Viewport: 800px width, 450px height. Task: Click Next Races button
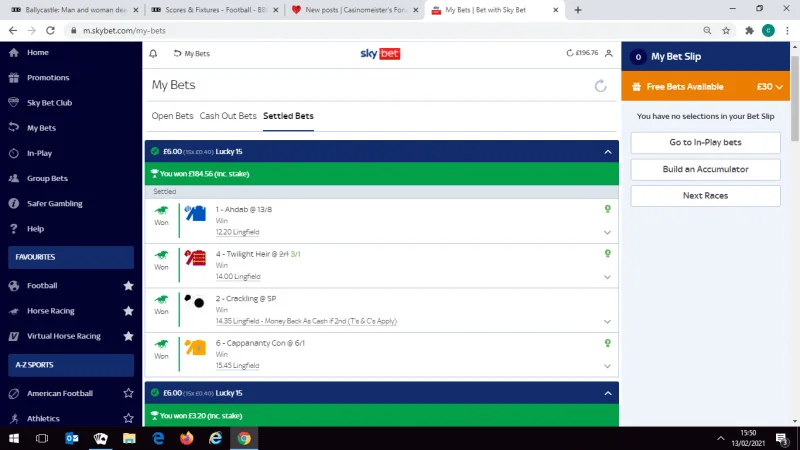705,196
